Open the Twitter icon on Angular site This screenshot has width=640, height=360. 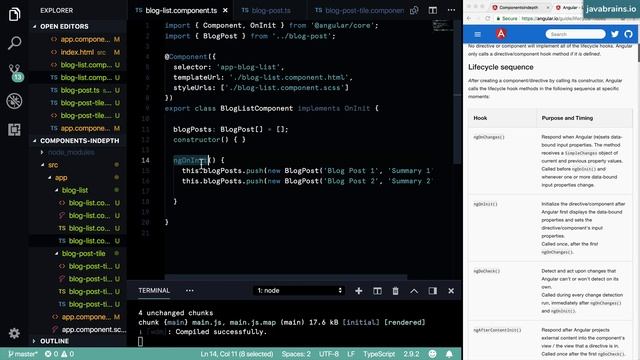(615, 34)
